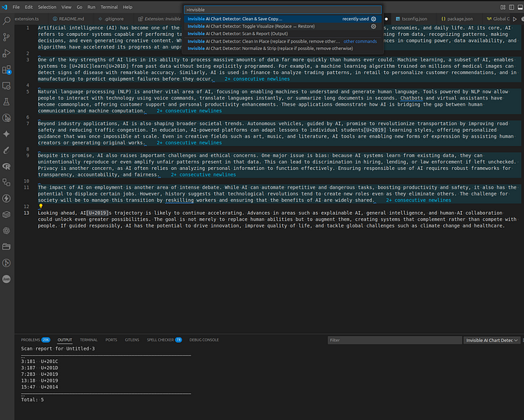Run the Normalize & Strip command
The height and width of the screenshot is (420, 524).
tap(282, 49)
